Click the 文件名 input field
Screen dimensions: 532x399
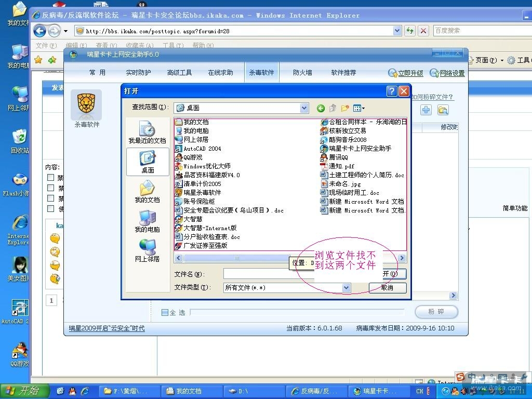[268, 274]
